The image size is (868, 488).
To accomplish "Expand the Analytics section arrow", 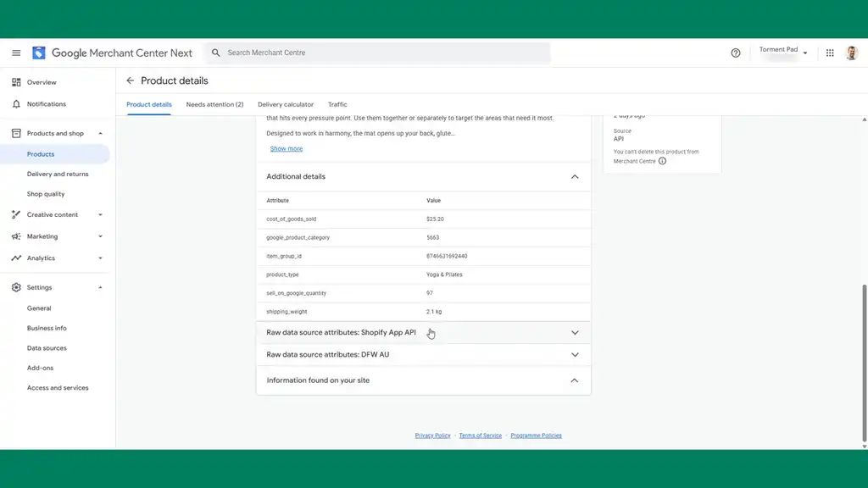I will [x=100, y=258].
